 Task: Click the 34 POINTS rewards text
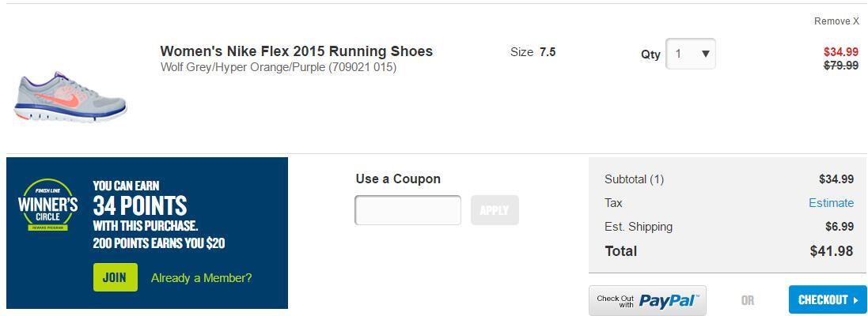click(139, 206)
